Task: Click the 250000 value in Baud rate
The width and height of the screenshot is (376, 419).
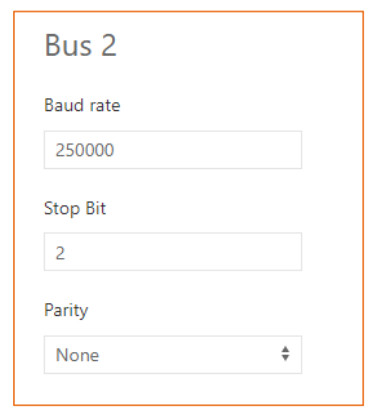Action: 85,150
